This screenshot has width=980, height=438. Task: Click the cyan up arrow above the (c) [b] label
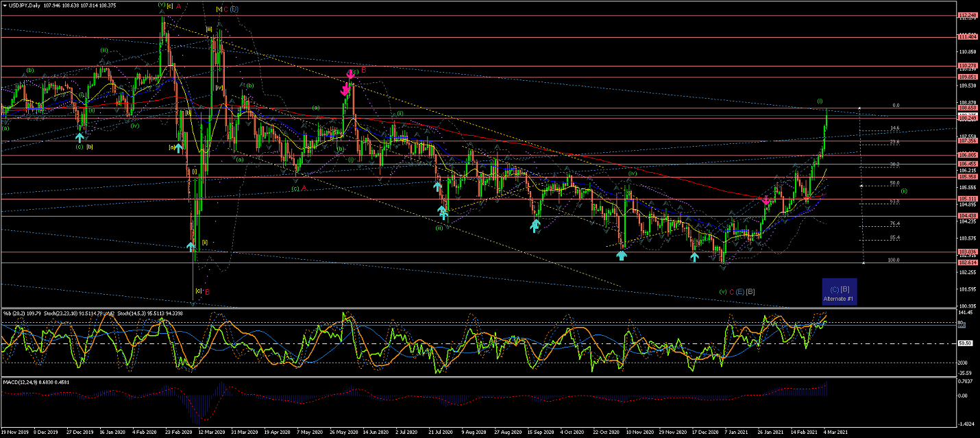79,137
